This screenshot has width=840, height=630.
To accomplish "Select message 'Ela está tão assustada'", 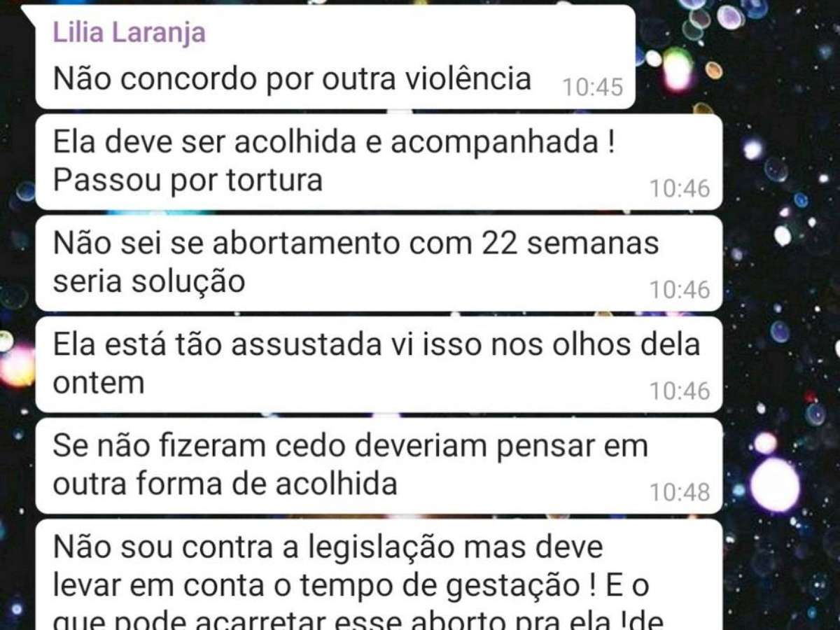I will tap(379, 364).
